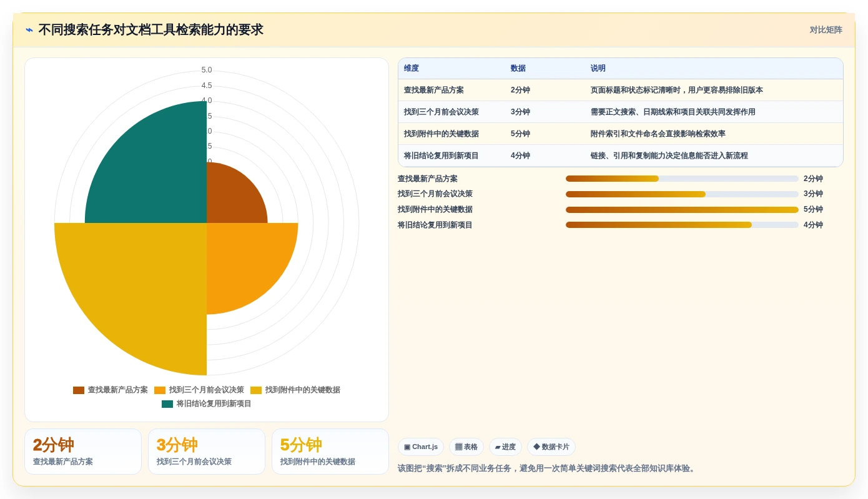Click the 4分钟 value beside the progress bars
The image size is (868, 499).
click(813, 225)
